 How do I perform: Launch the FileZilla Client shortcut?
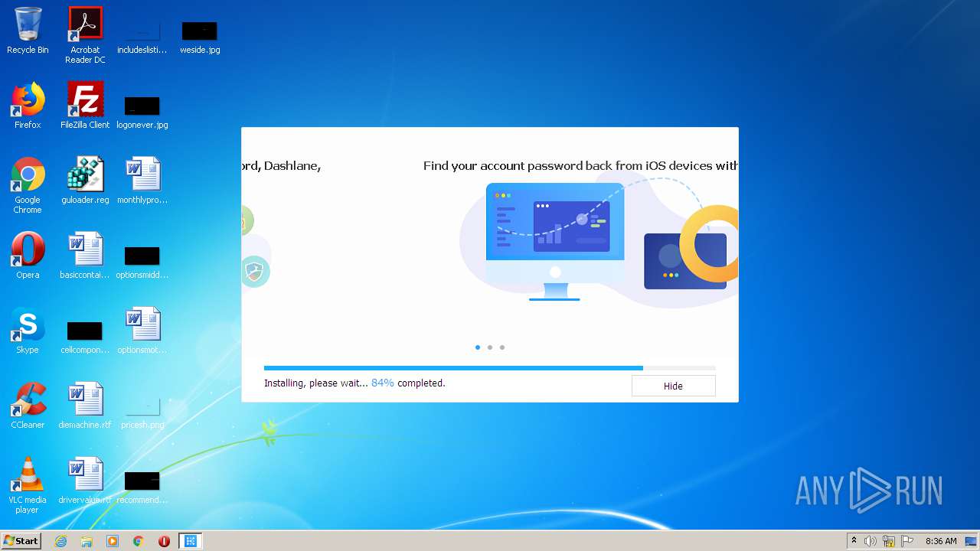pyautogui.click(x=85, y=106)
